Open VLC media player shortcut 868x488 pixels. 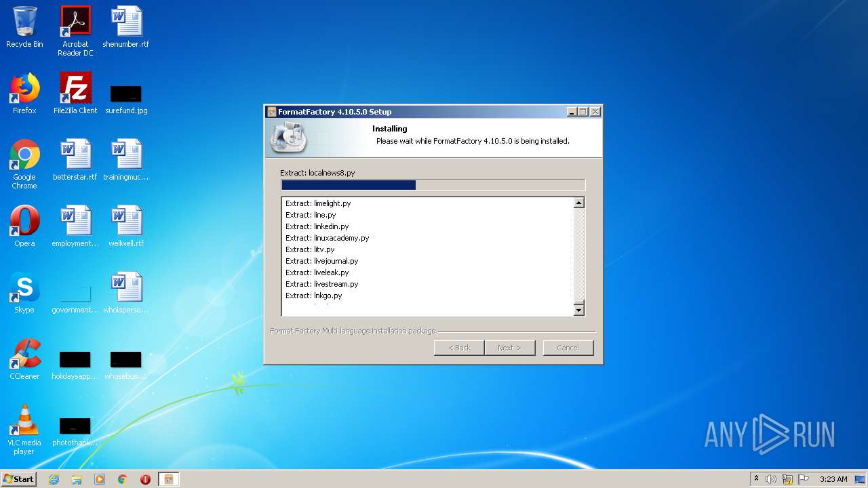24,430
